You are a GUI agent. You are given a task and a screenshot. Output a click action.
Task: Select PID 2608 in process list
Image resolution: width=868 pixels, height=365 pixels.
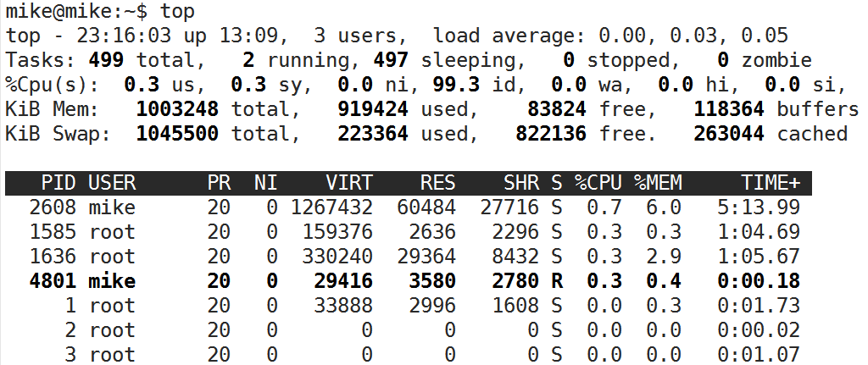(53, 207)
